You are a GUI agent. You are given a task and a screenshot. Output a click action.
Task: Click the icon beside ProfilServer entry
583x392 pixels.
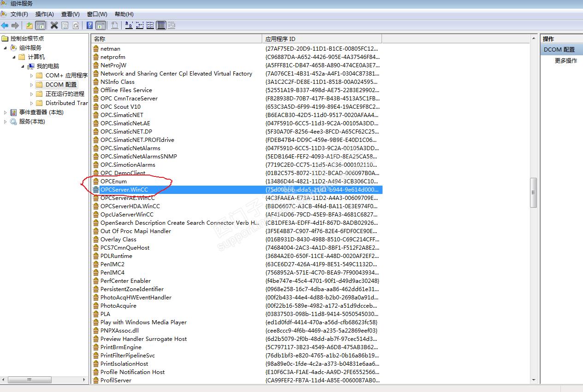96,380
